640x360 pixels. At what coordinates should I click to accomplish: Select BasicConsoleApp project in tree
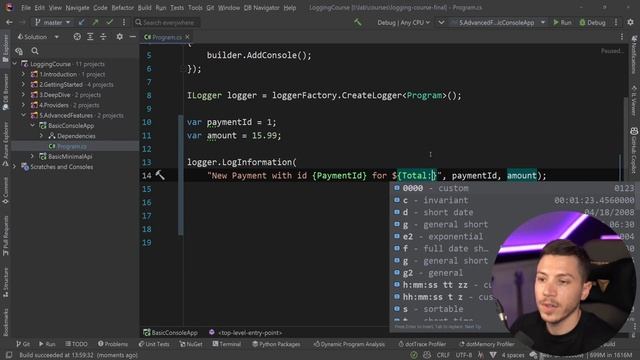[71, 126]
